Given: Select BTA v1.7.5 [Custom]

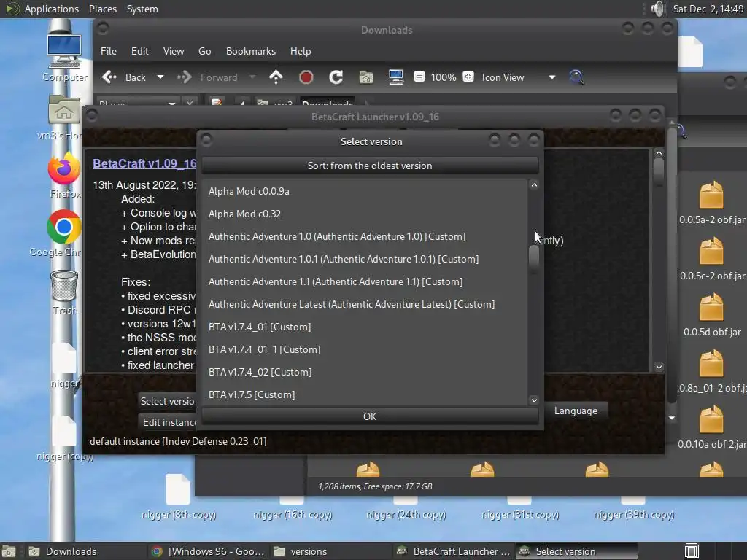Looking at the screenshot, I should pos(365,394).
